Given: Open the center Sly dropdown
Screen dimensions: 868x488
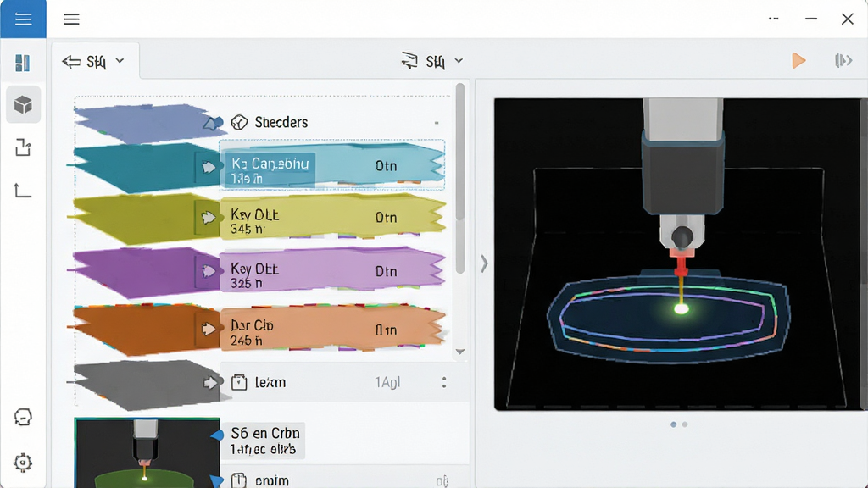Looking at the screenshot, I should [x=432, y=61].
